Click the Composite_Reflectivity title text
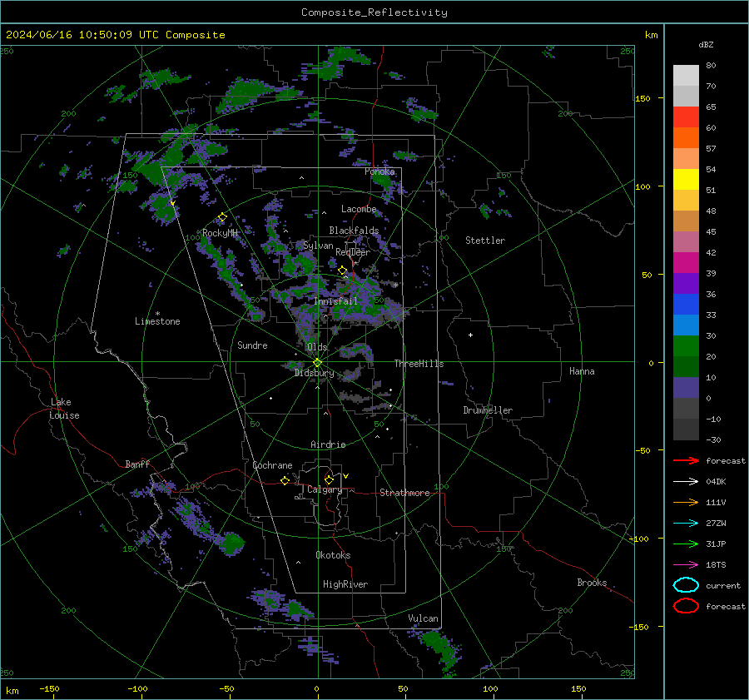 click(374, 12)
